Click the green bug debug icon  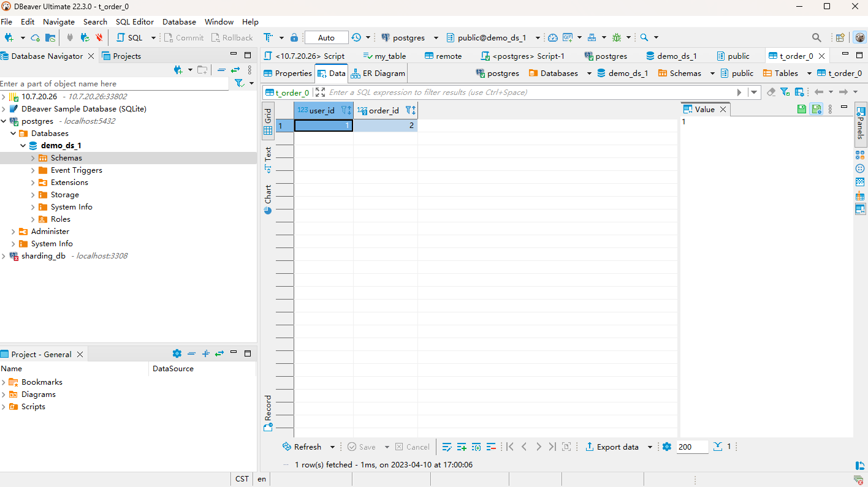click(617, 37)
